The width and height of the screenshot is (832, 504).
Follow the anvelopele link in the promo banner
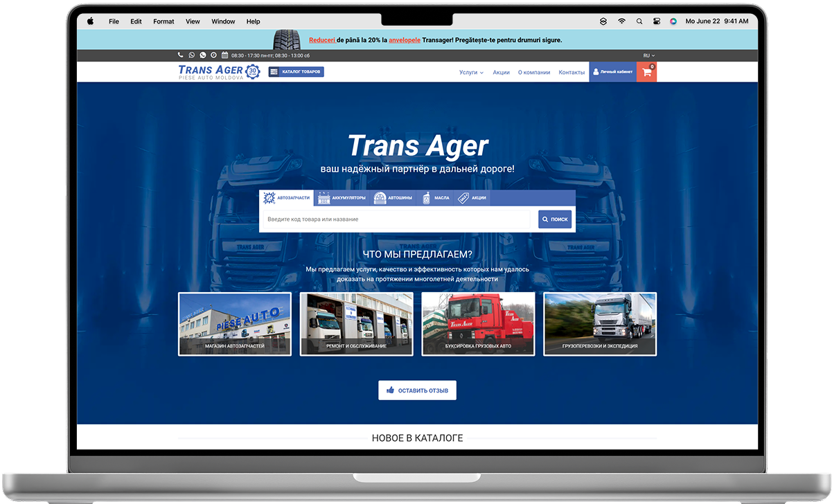pyautogui.click(x=405, y=40)
